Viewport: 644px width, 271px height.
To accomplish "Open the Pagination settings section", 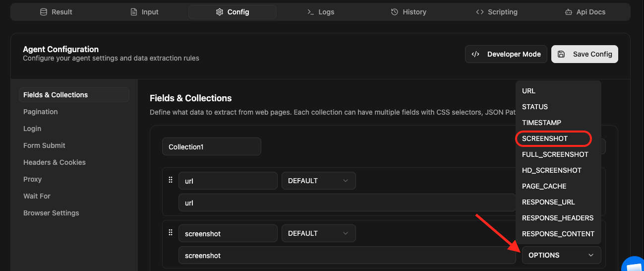I will click(41, 112).
